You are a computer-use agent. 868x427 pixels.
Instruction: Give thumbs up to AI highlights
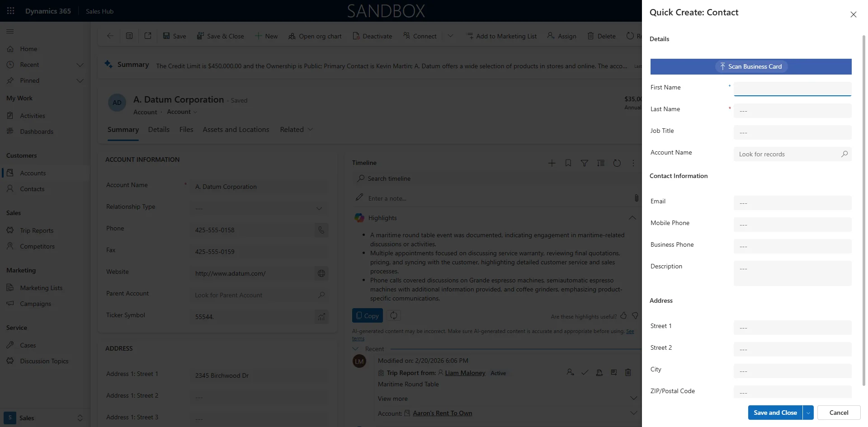pos(623,316)
